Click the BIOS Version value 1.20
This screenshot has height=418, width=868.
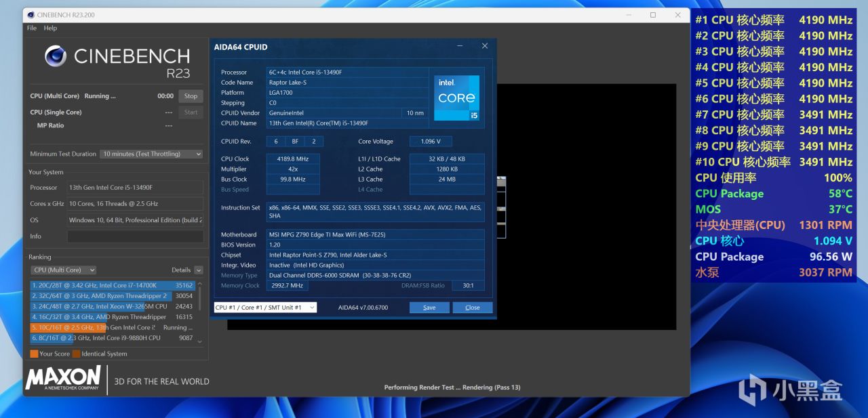[x=376, y=245]
